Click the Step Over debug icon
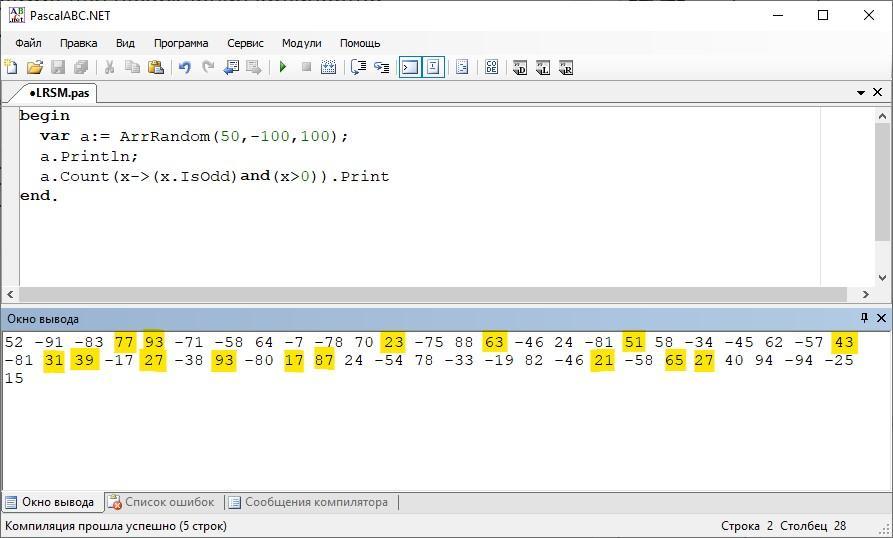The width and height of the screenshot is (893, 538). coord(358,67)
